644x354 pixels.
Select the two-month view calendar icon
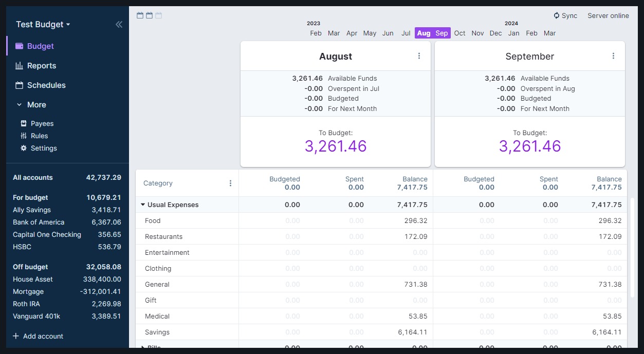point(149,15)
